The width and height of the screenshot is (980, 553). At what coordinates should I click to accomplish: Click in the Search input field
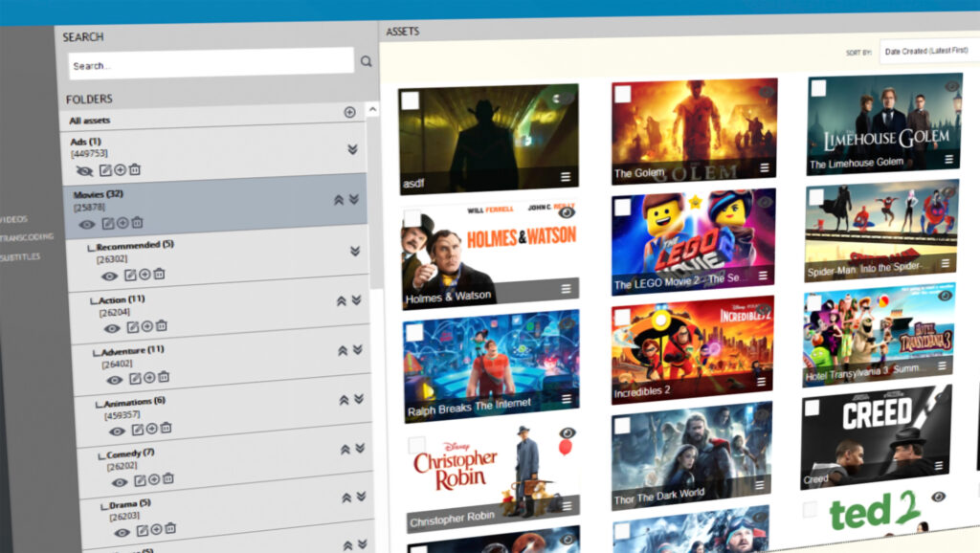click(211, 65)
